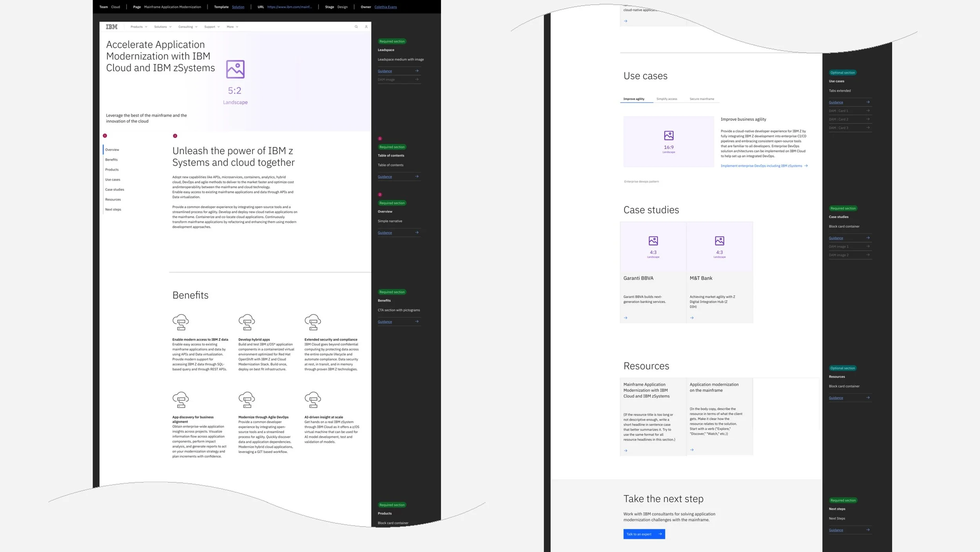The height and width of the screenshot is (552, 980).
Task: Jump to Case studies in table of contents
Action: point(114,189)
